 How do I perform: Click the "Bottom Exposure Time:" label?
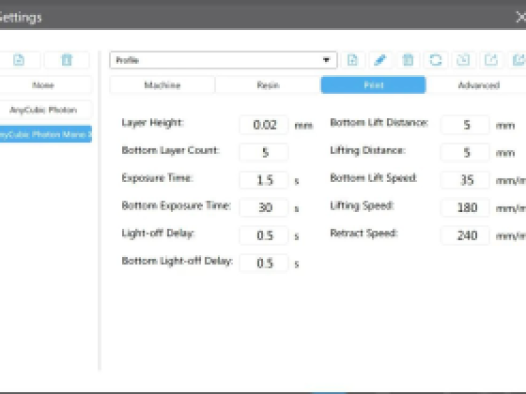coord(176,205)
